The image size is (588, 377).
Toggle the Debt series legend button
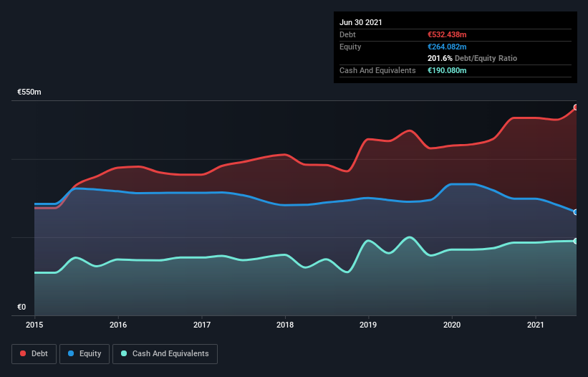[x=34, y=354]
